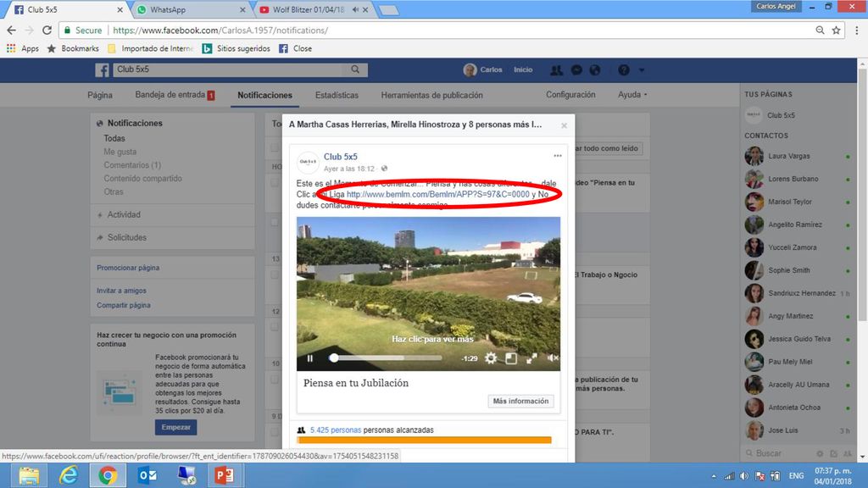868x488 pixels.
Task: Open the Chrome three-dot menu
Action: click(856, 30)
